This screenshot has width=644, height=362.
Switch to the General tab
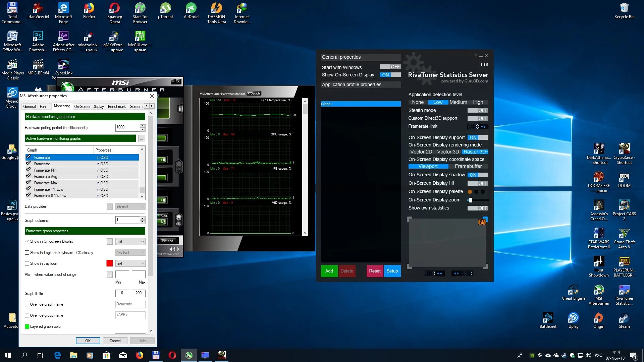pos(29,107)
